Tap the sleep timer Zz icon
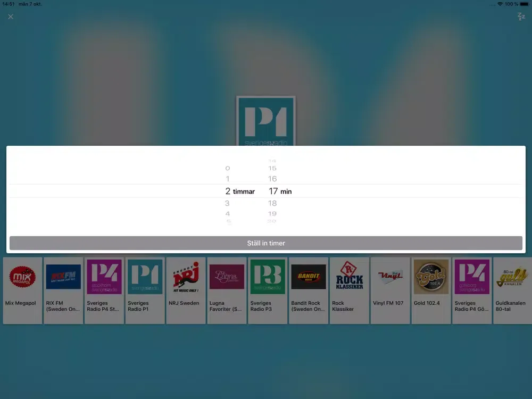Screen dimensions: 532x399 coord(521,16)
